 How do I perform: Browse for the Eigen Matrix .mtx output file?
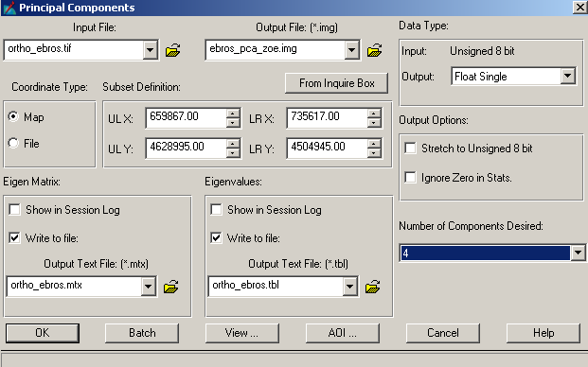[171, 287]
